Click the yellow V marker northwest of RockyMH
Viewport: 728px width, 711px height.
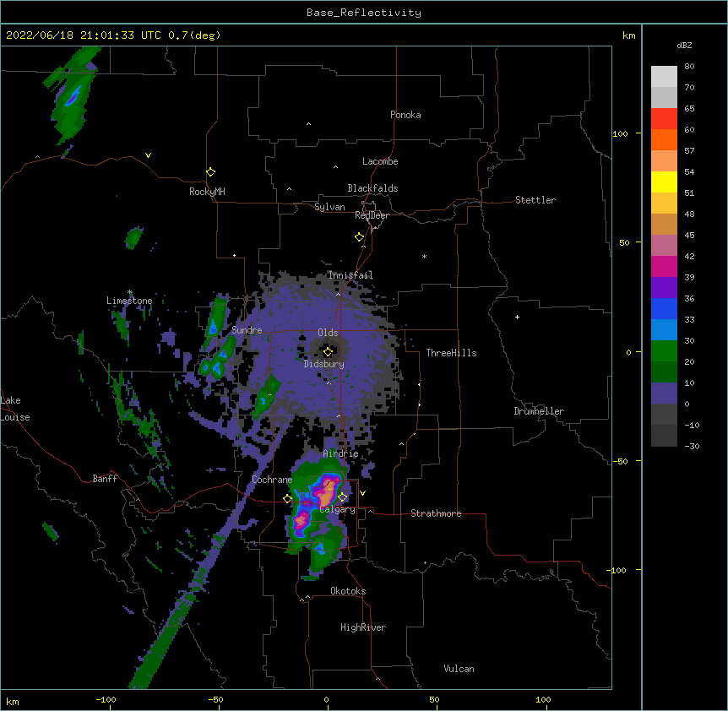coord(148,155)
